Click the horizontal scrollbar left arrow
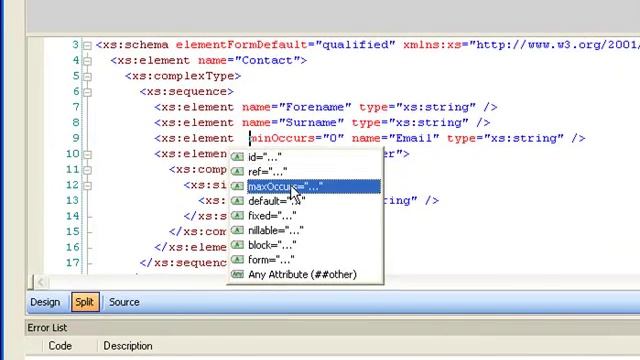This screenshot has width=640, height=360. pyautogui.click(x=40, y=282)
